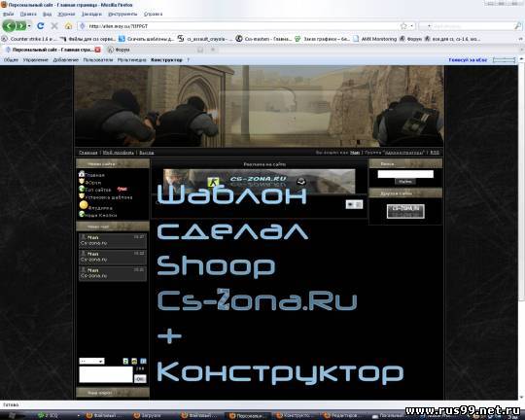The width and height of the screenshot is (525, 420).
Task: Open the Добавление admin bar menu
Action: point(66,60)
